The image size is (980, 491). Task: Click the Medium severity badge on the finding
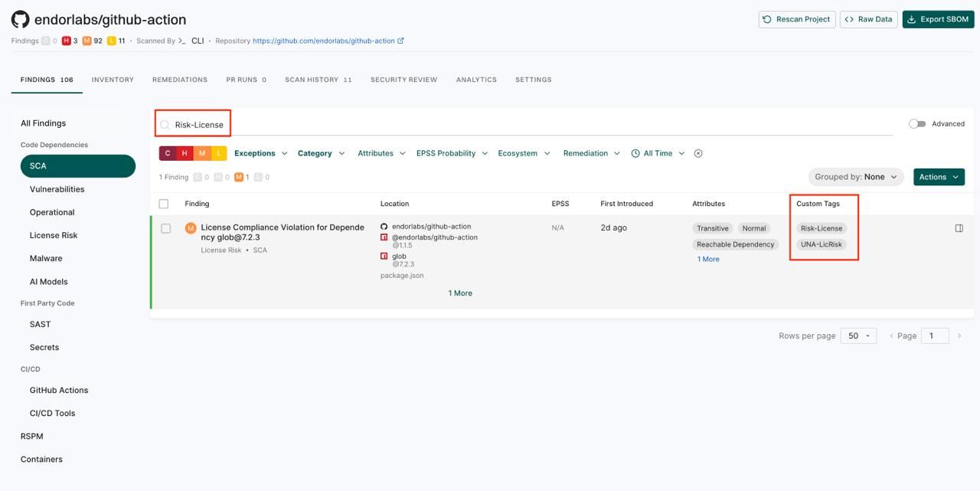[x=189, y=226]
